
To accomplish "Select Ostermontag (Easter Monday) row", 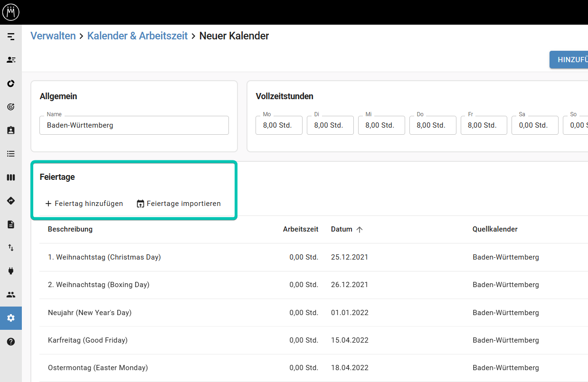I will click(313, 368).
